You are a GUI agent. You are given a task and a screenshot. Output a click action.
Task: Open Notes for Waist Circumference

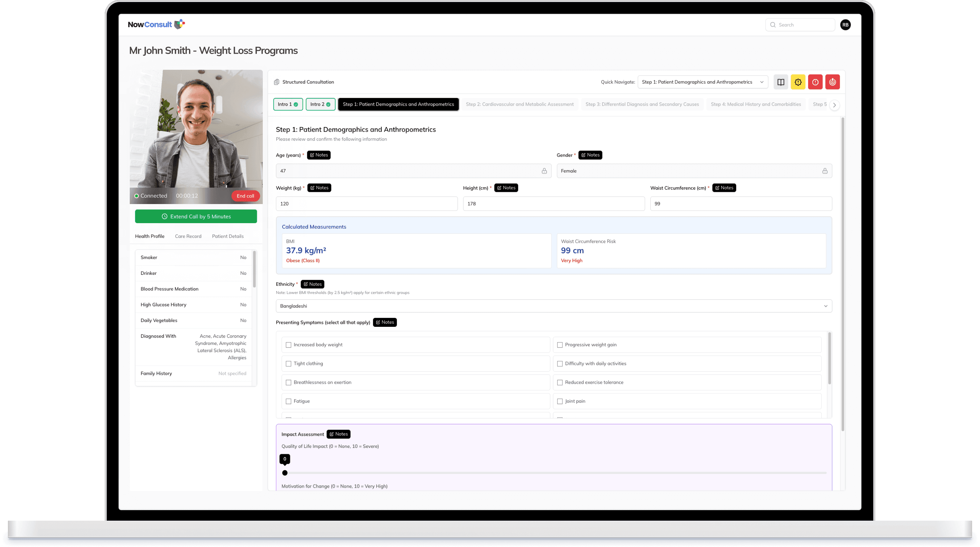coord(723,188)
